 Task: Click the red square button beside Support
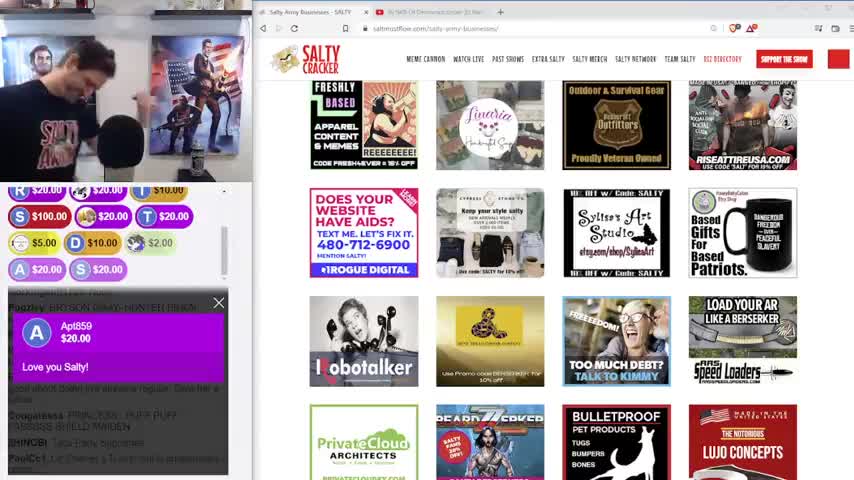[x=838, y=59]
